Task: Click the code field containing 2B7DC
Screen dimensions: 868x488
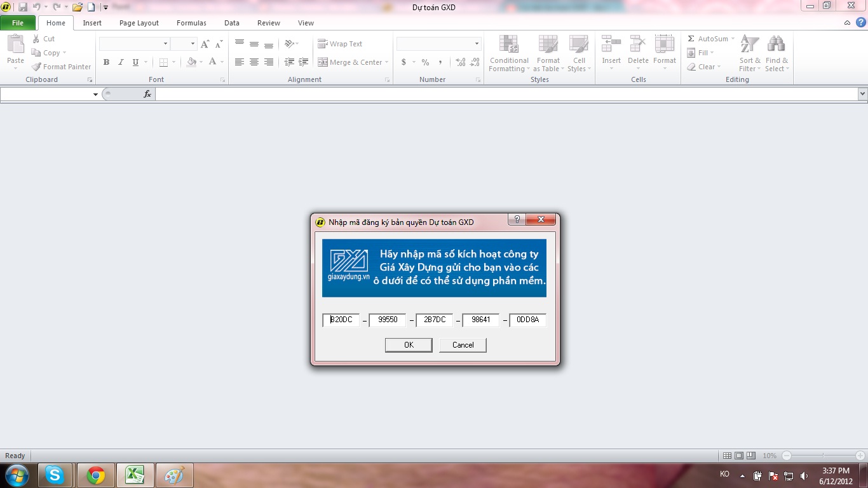Action: click(434, 320)
